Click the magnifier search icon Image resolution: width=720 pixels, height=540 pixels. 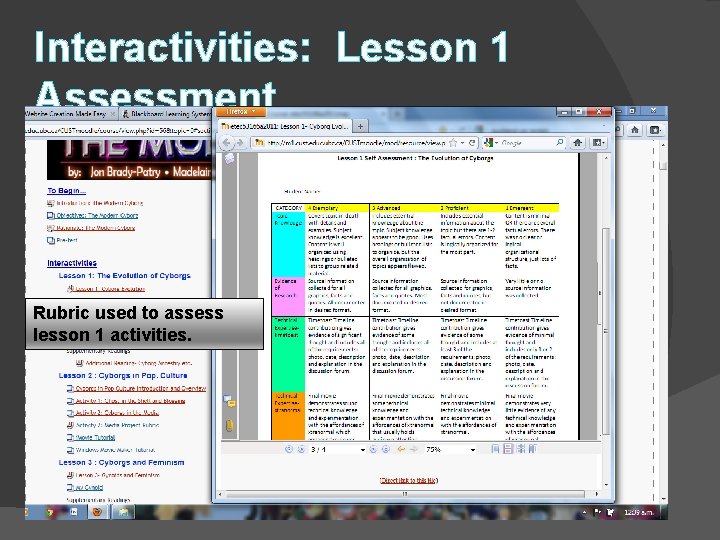[560, 143]
